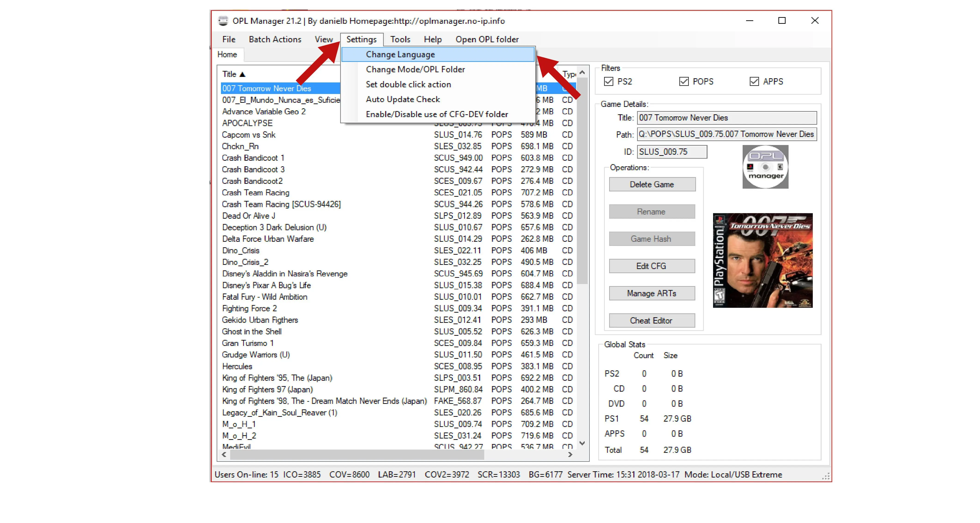Viewport: 980px width, 523px height.
Task: Open the Batch Actions menu
Action: [x=275, y=39]
